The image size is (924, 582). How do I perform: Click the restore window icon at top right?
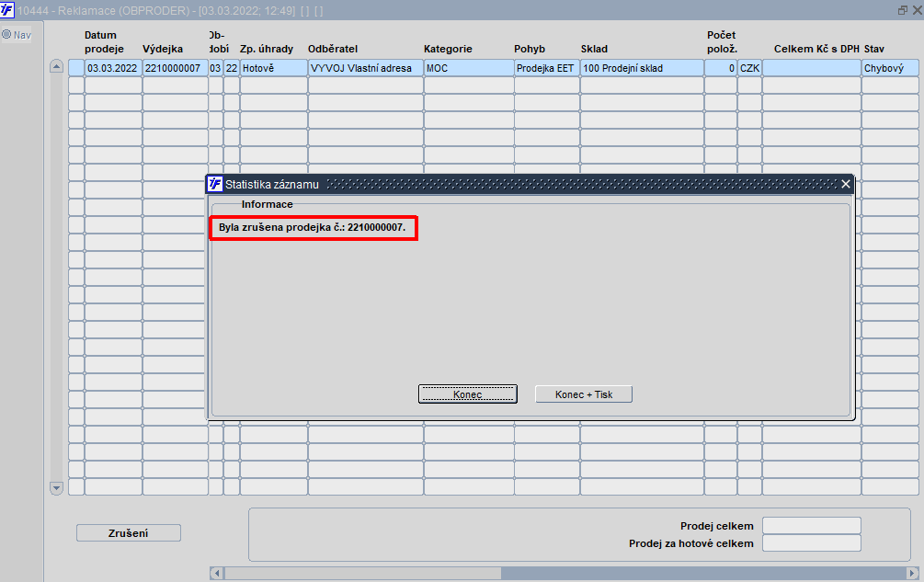coord(902,11)
